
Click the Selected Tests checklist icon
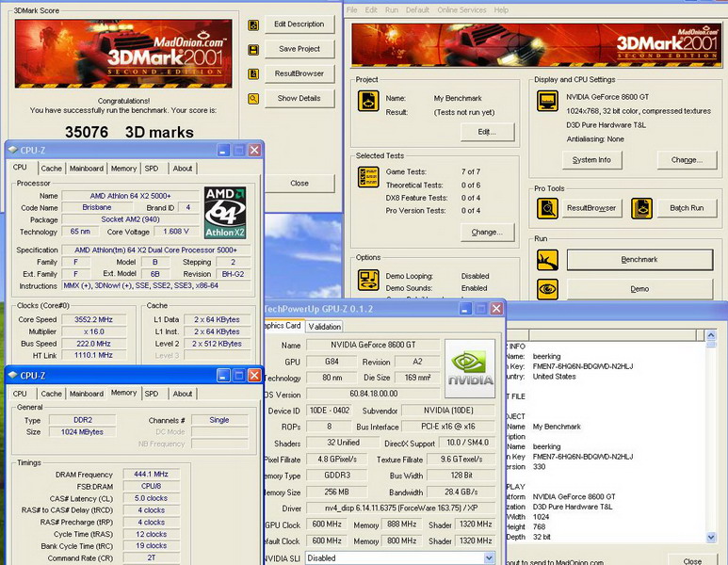[x=368, y=177]
